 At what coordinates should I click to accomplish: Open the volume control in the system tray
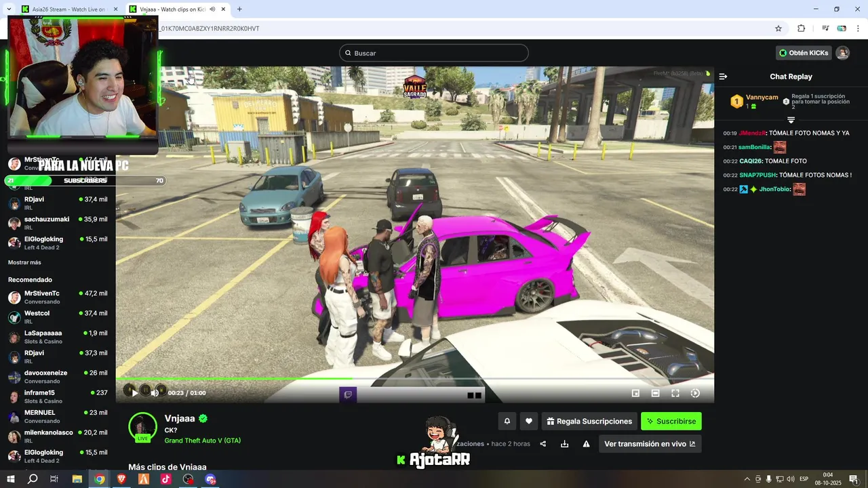pos(790,479)
